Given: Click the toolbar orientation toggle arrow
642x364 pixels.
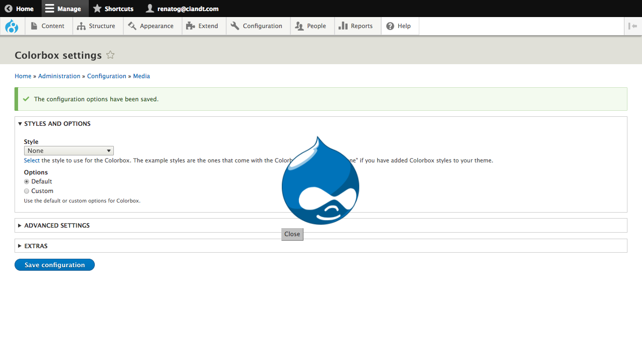Looking at the screenshot, I should click(x=633, y=26).
